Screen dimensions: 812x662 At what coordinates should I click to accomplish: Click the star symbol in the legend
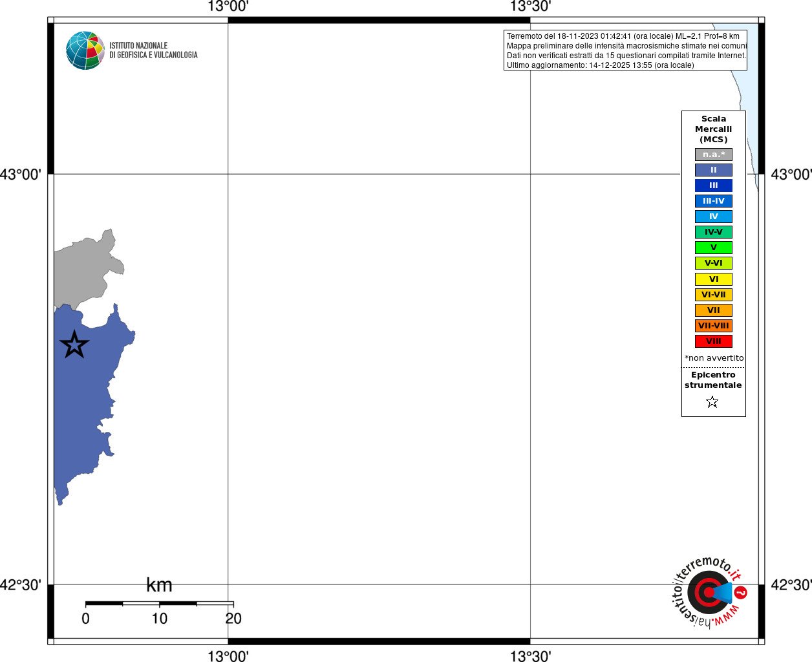click(x=712, y=402)
